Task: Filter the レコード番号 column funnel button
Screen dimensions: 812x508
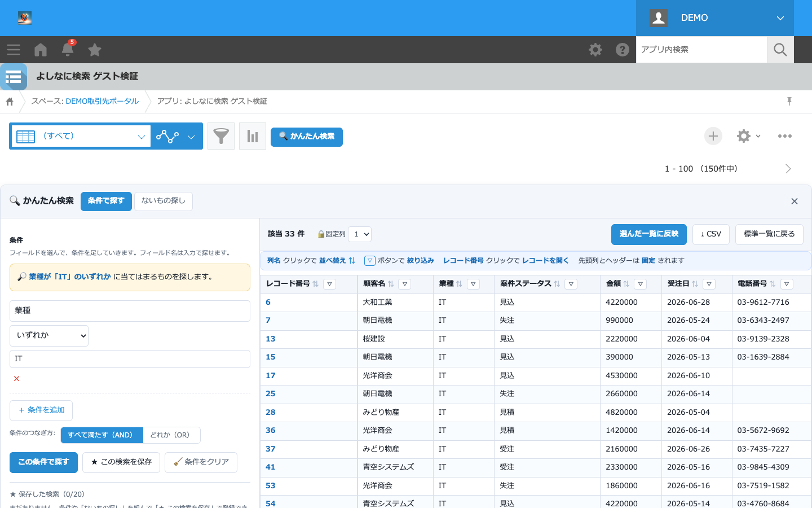Action: (330, 284)
